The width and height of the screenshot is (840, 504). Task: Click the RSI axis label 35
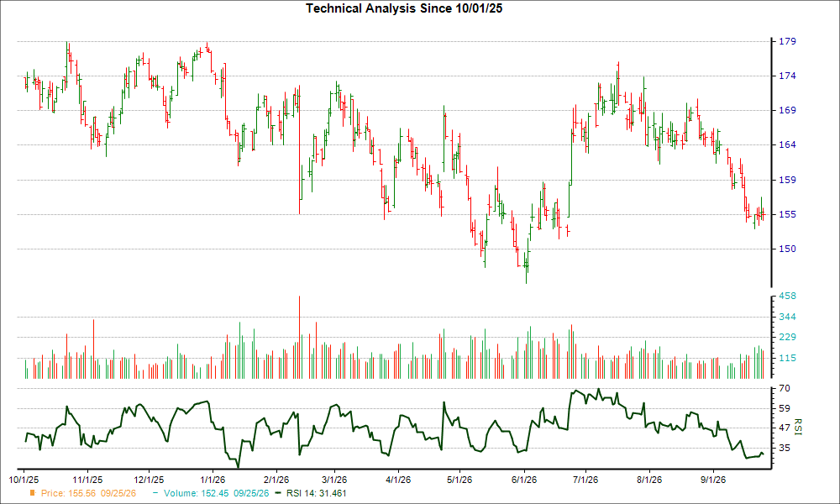[x=785, y=448]
